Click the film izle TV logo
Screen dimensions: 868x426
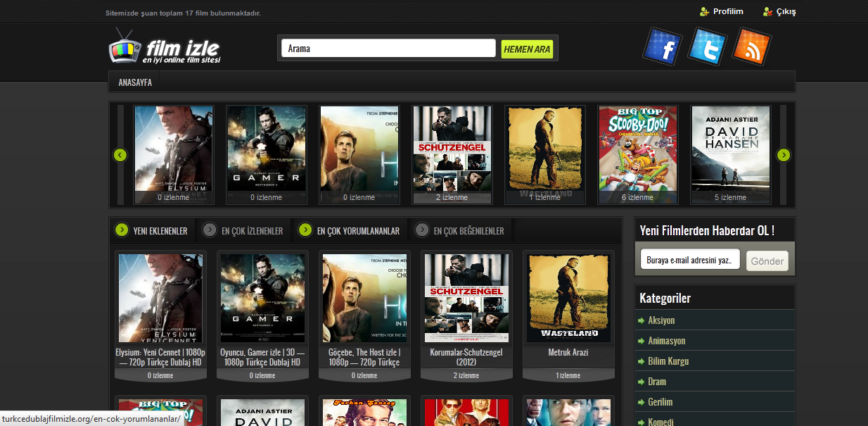click(165, 47)
